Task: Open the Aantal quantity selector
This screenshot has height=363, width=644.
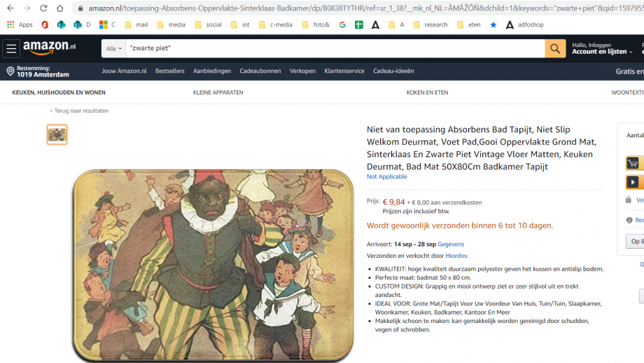Action: (x=635, y=135)
